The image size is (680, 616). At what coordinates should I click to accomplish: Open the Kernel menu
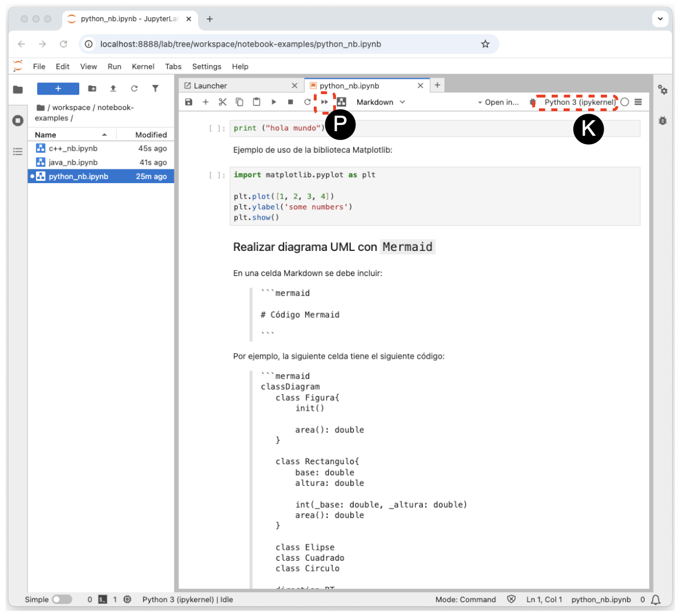point(143,66)
